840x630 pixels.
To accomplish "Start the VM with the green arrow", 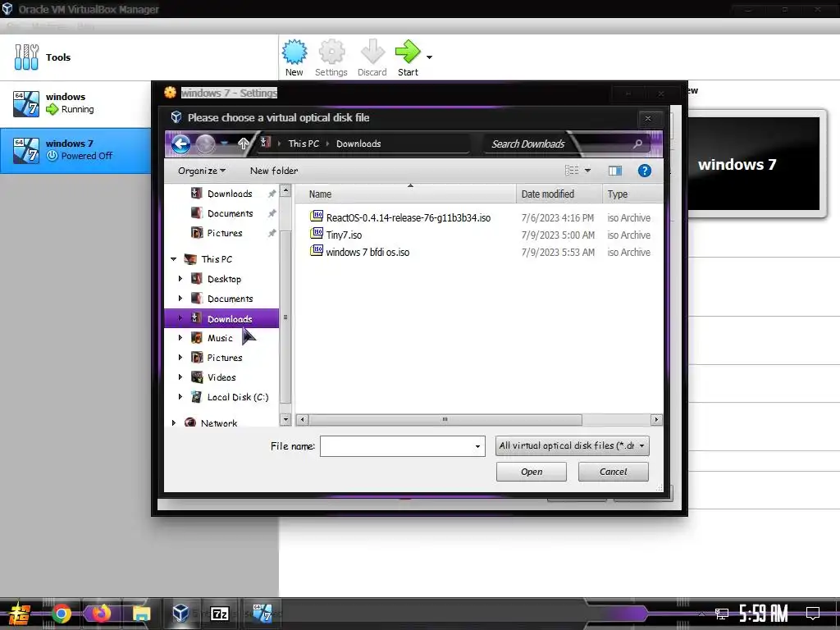I will coord(408,58).
